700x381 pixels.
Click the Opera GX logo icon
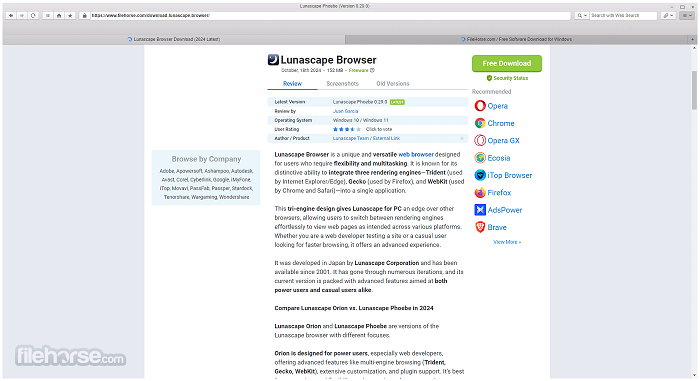(480, 140)
